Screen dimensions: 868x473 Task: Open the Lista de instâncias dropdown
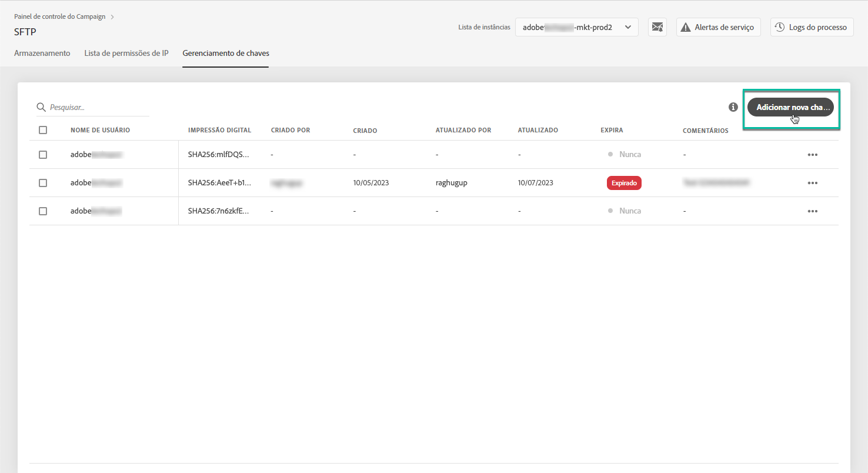(x=577, y=27)
